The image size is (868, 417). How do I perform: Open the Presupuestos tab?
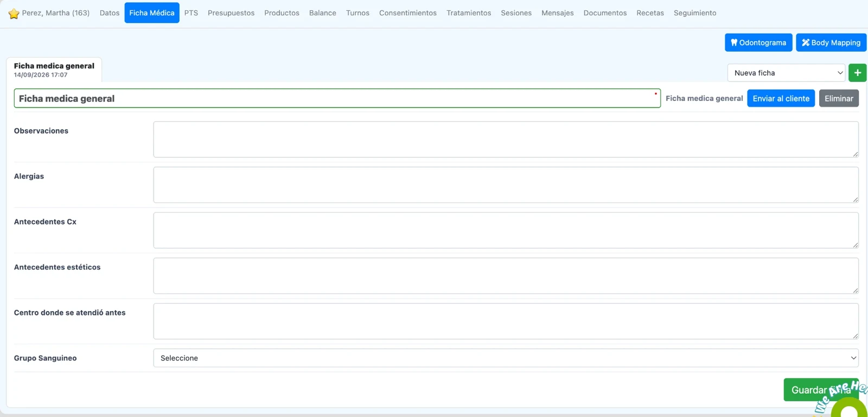coord(231,13)
